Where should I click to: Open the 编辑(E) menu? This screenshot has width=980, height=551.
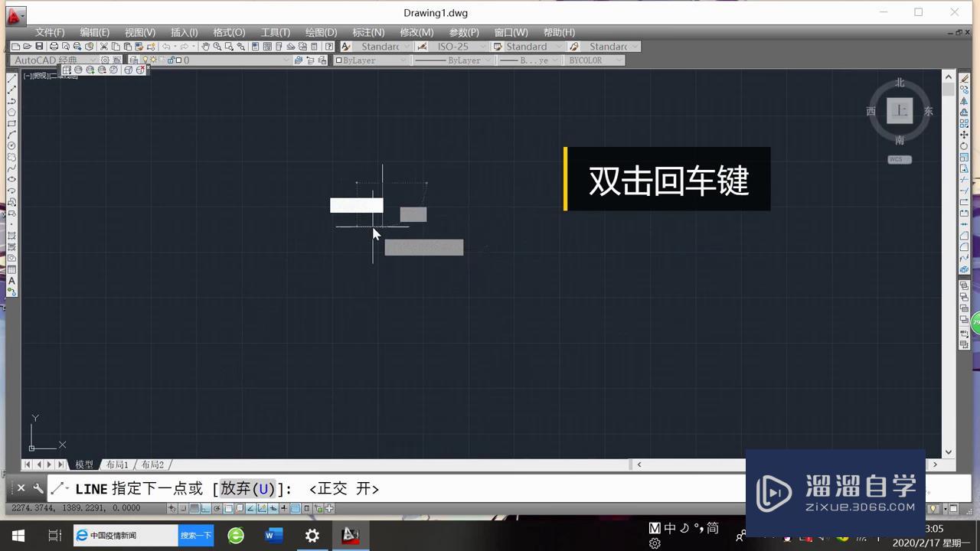point(95,32)
